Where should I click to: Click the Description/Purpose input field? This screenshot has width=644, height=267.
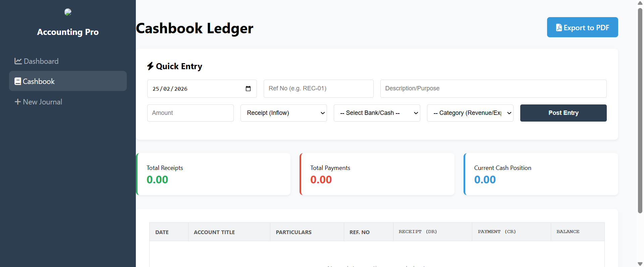coord(493,89)
